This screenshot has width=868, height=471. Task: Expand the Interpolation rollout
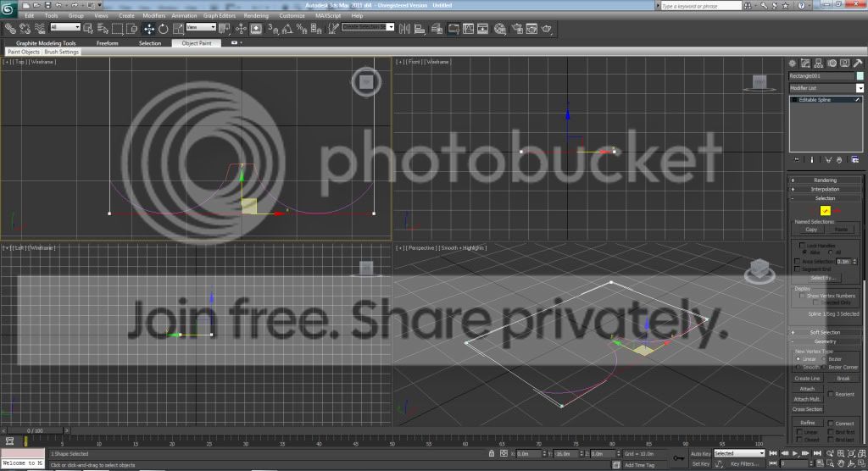(x=825, y=189)
